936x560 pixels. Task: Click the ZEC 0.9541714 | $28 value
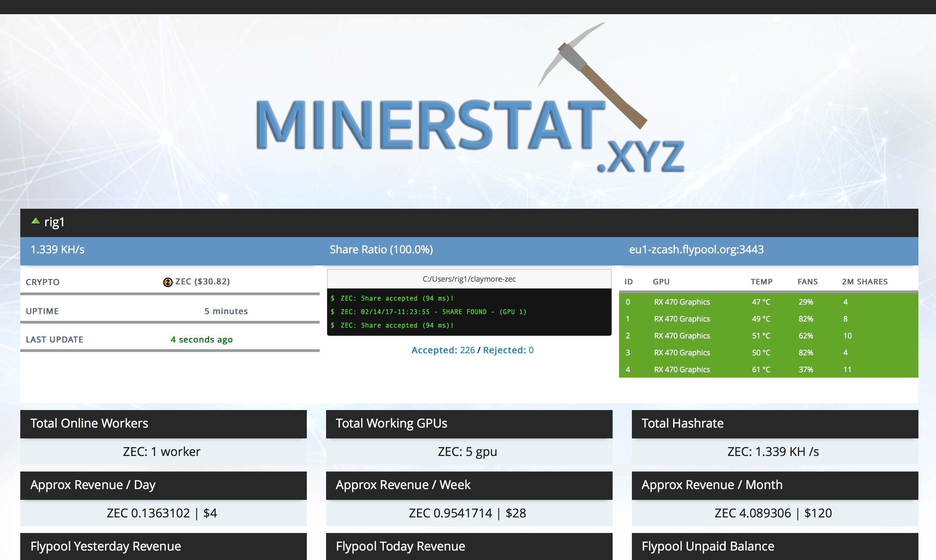(467, 513)
